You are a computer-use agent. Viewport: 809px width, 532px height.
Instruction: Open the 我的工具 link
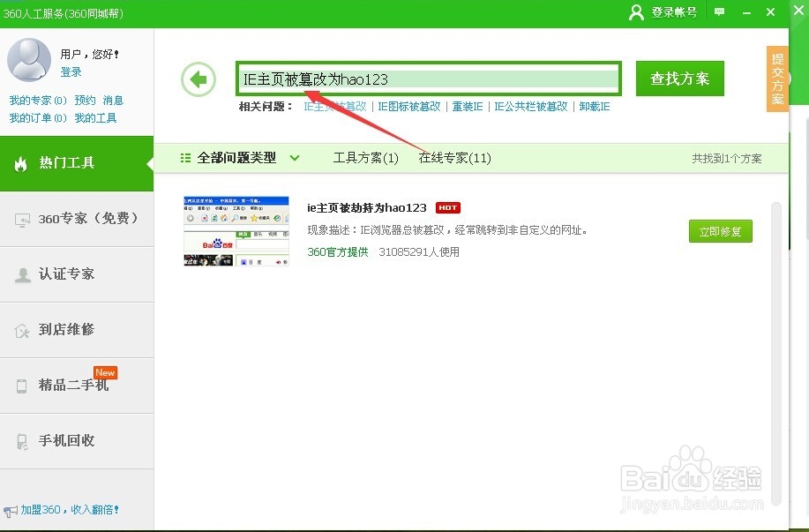click(95, 118)
